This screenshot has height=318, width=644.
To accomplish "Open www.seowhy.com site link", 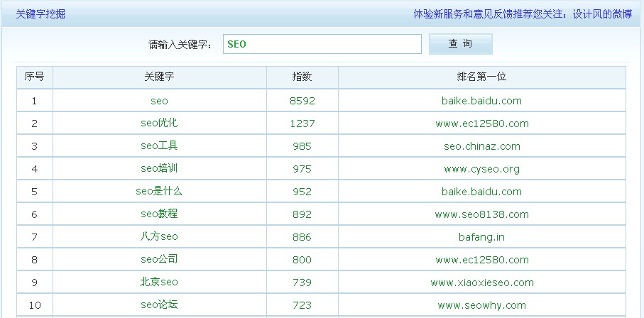I will point(482,305).
